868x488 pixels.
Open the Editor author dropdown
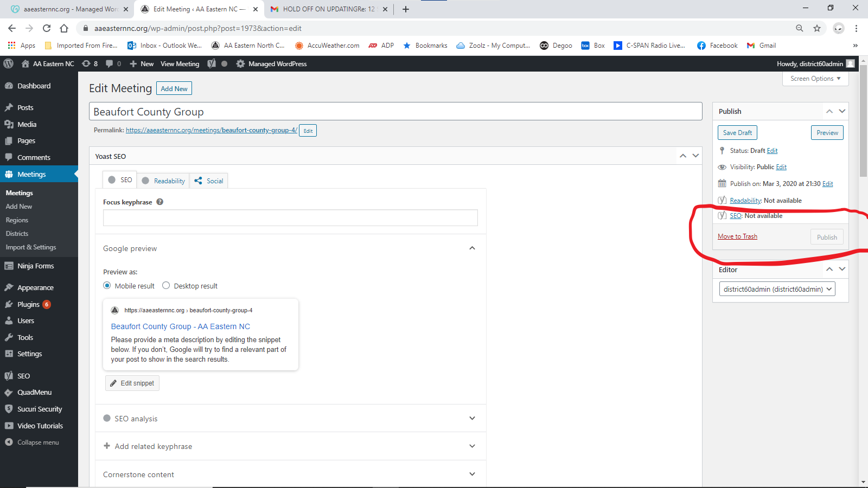click(x=776, y=288)
